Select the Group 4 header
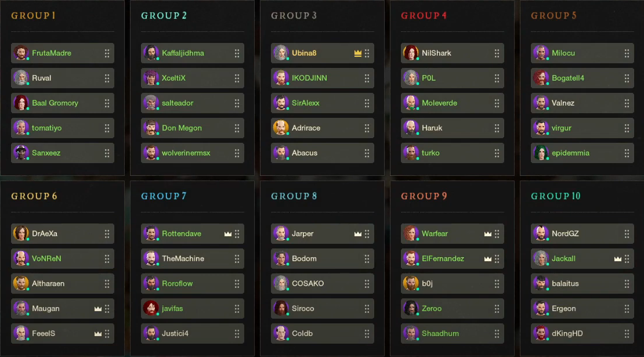 click(x=424, y=16)
